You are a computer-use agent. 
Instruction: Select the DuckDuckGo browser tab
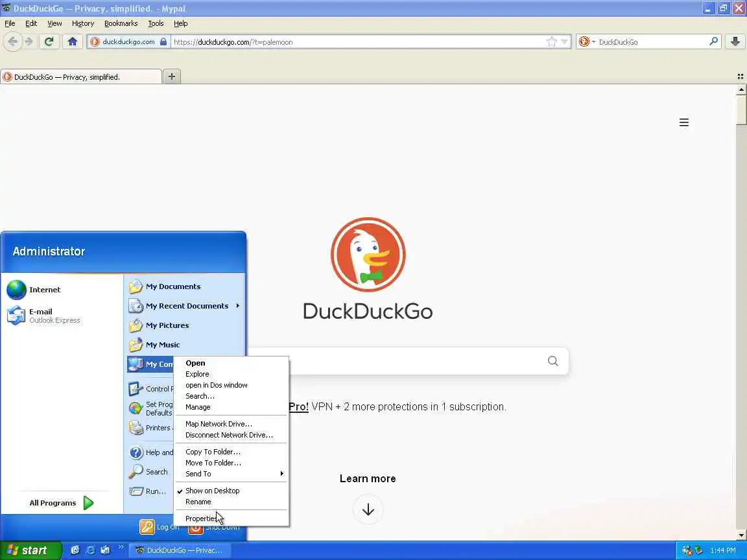coord(81,76)
